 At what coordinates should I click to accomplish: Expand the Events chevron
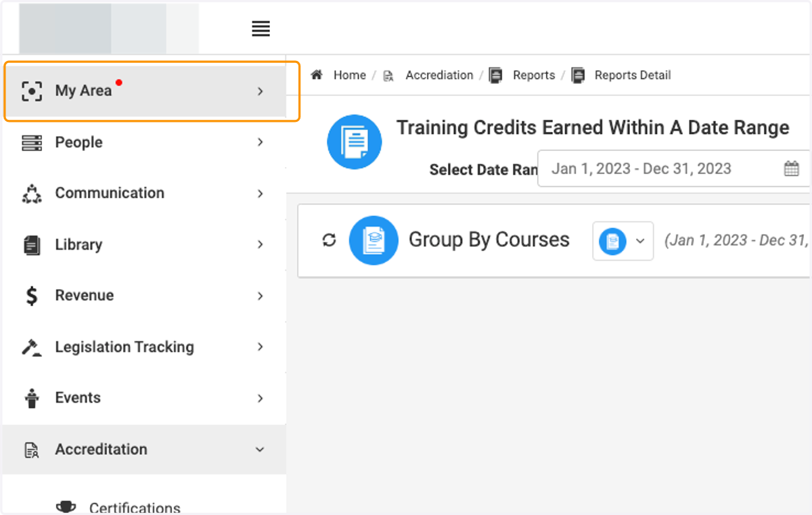[x=261, y=398]
